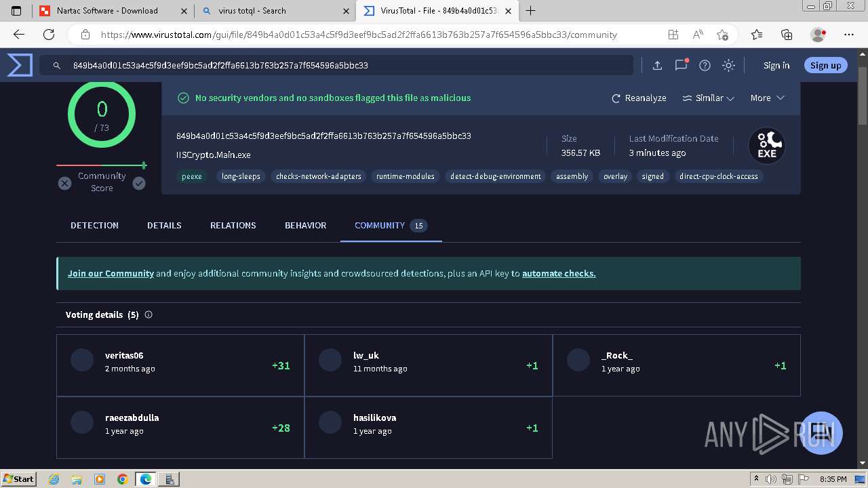Click the overlay tag
The height and width of the screenshot is (488, 868).
coord(615,176)
